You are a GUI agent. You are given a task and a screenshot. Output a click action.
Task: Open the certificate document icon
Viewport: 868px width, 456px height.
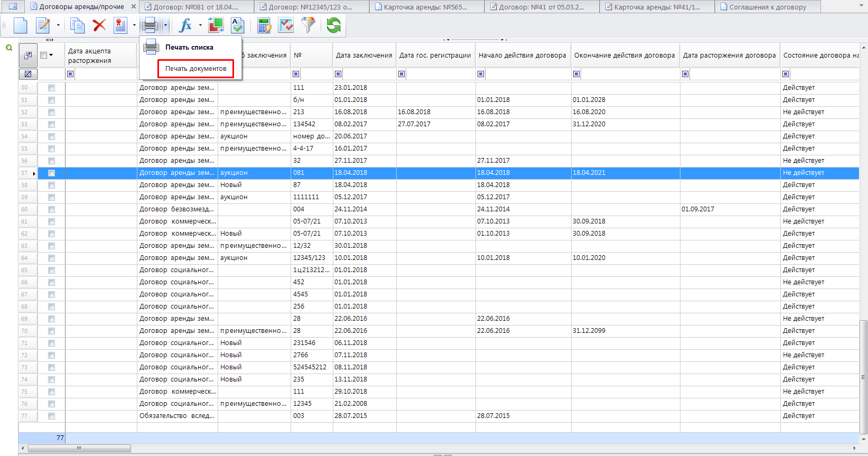tap(120, 25)
